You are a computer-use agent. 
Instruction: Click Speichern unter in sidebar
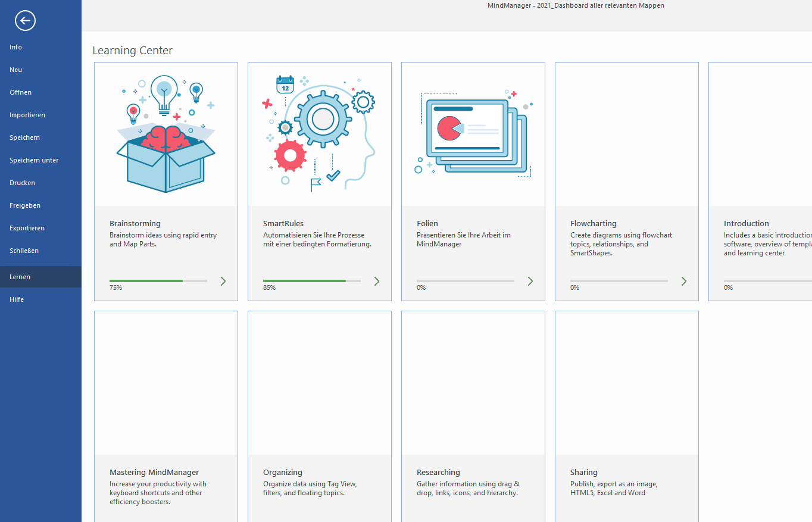click(34, 160)
